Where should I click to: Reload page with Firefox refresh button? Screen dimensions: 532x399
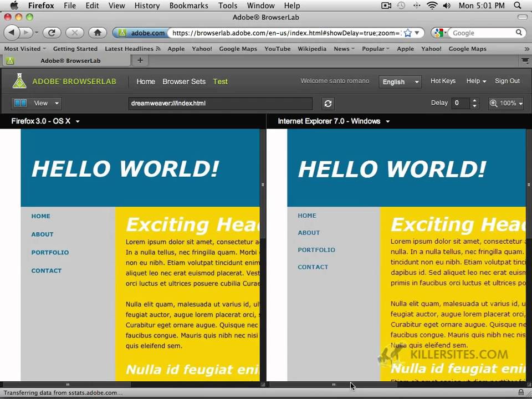52,33
